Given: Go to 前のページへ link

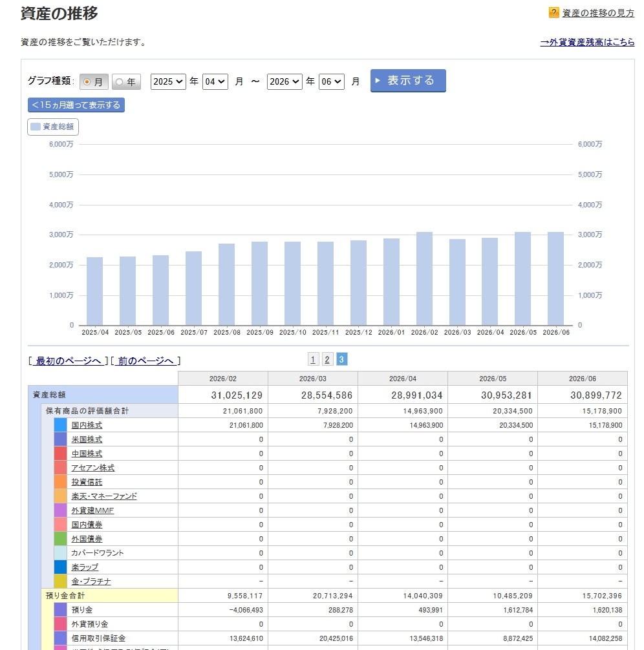Looking at the screenshot, I should click(x=145, y=361).
